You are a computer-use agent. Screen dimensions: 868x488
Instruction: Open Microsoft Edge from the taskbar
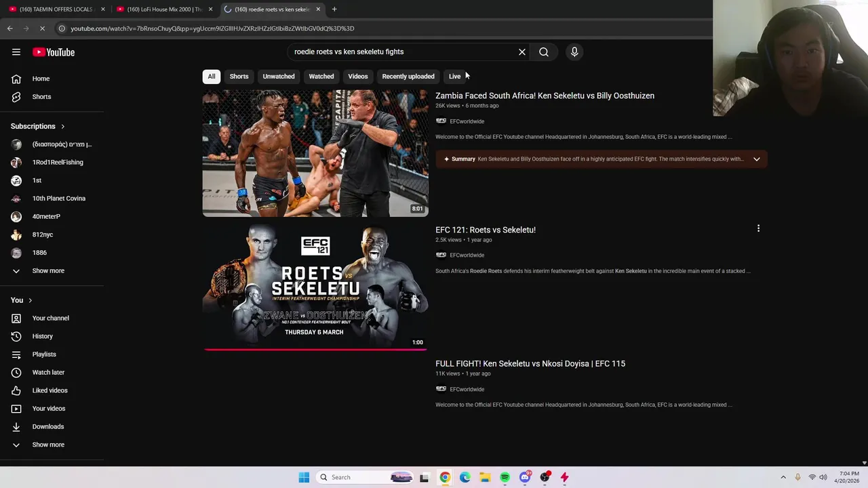pos(465,477)
